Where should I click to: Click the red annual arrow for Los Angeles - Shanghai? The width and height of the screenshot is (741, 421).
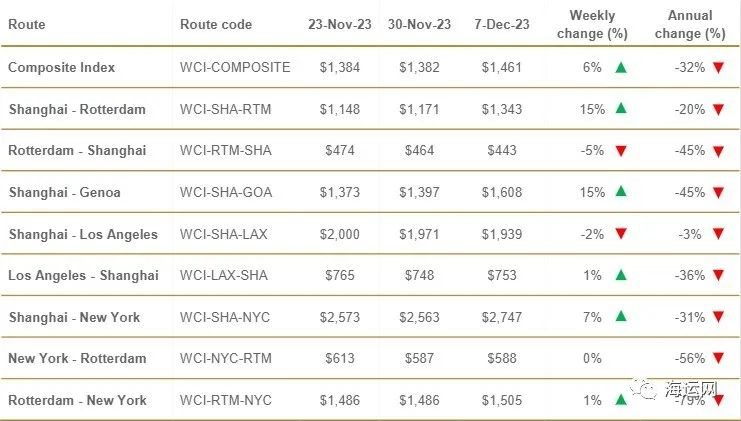click(718, 276)
